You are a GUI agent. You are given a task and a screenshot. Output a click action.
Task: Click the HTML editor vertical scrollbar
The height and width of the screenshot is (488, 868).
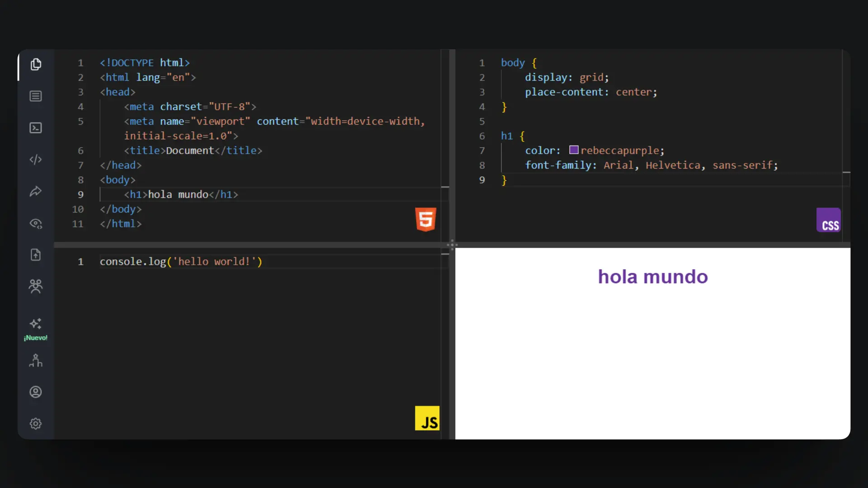click(x=446, y=188)
